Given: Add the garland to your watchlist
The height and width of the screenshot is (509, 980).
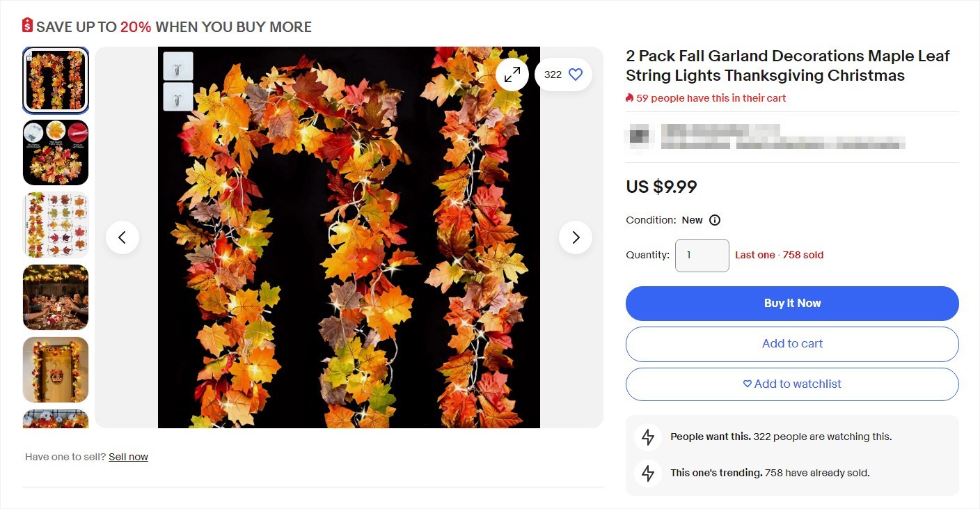Looking at the screenshot, I should [792, 384].
